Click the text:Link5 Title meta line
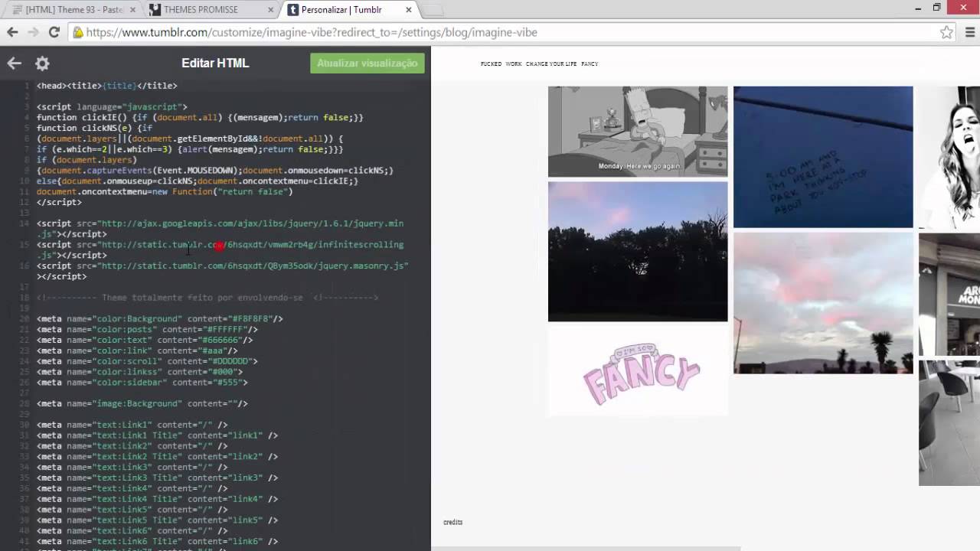Image resolution: width=980 pixels, height=551 pixels. (x=157, y=520)
